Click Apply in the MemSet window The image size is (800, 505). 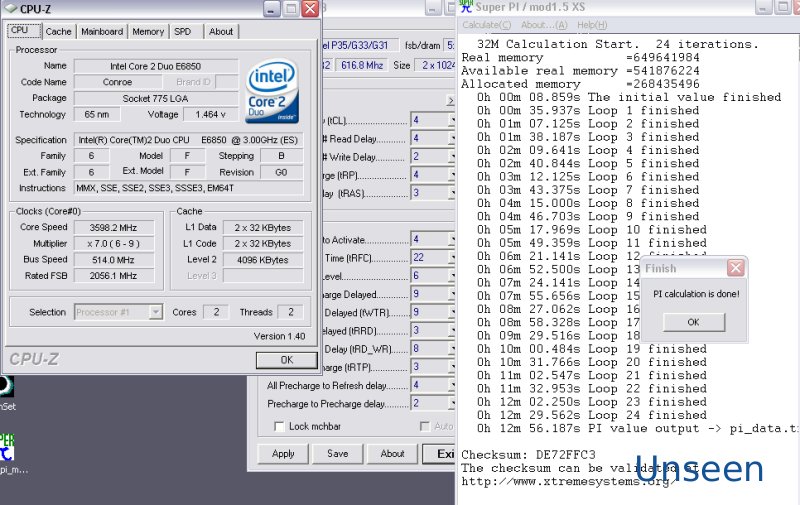click(x=283, y=453)
